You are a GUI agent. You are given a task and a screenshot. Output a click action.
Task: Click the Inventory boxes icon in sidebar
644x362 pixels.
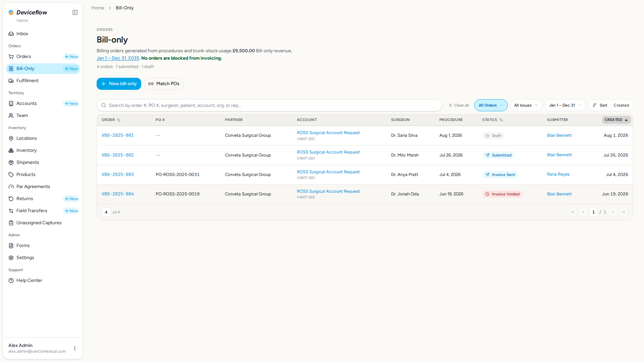click(11, 150)
